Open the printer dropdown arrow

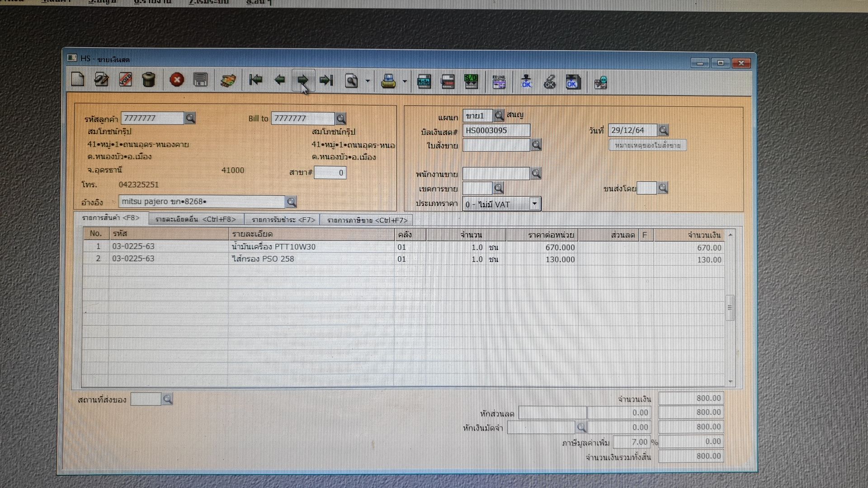[x=405, y=82]
